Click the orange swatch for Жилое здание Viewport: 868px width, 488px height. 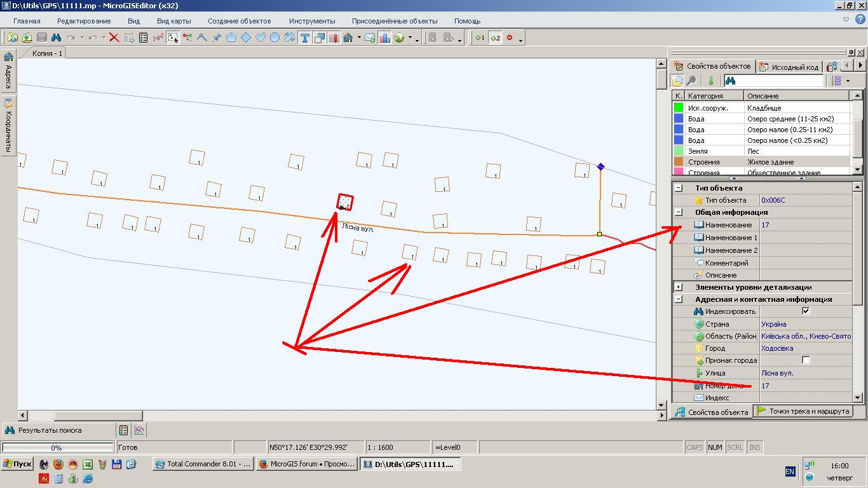[679, 162]
